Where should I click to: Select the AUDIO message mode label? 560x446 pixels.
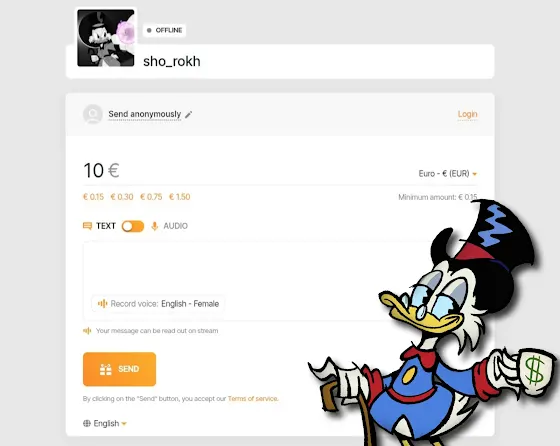(x=175, y=226)
